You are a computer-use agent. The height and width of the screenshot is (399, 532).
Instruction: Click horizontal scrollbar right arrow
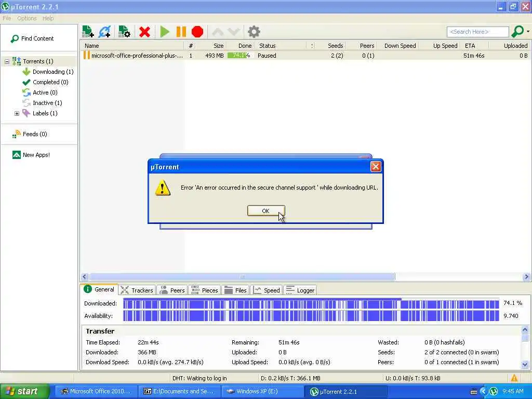[x=526, y=276]
